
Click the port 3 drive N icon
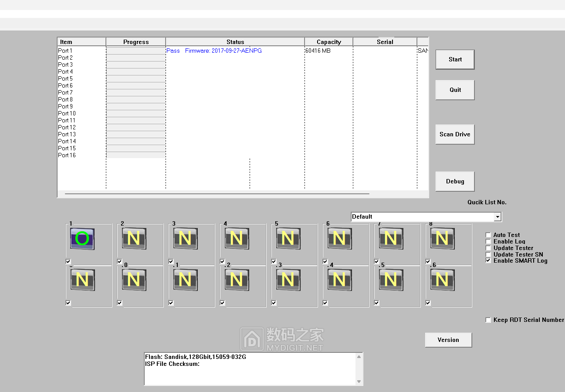coord(185,239)
